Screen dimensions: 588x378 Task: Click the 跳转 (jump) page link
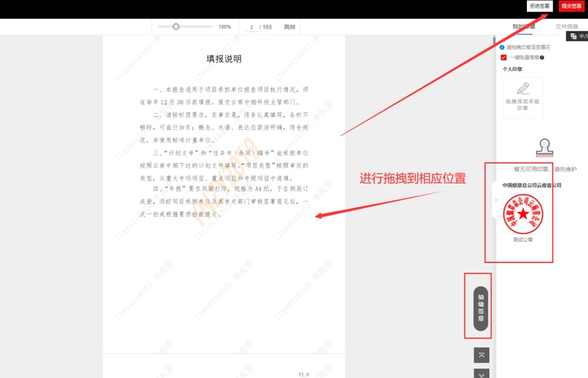[290, 27]
